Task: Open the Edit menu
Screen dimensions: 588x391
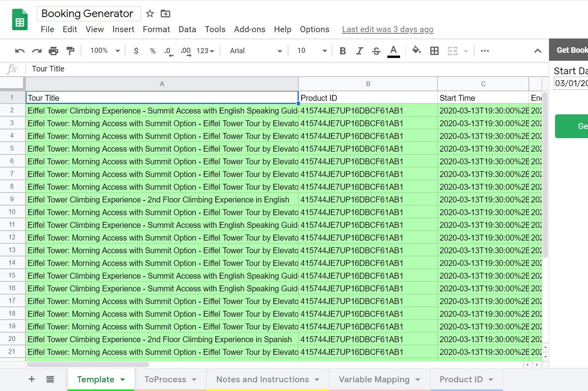Action: coord(70,29)
